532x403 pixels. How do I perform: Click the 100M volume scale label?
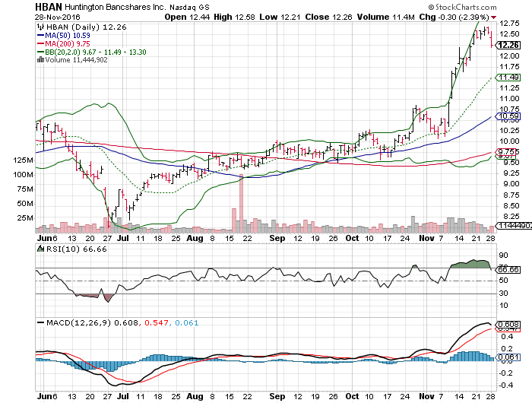(x=23, y=175)
